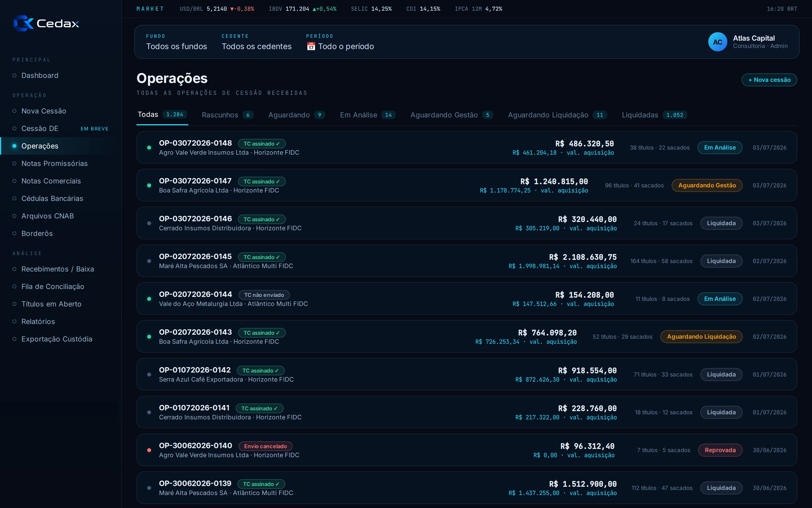812x508 pixels.
Task: Switch to the Liquidadas tab
Action: point(654,115)
